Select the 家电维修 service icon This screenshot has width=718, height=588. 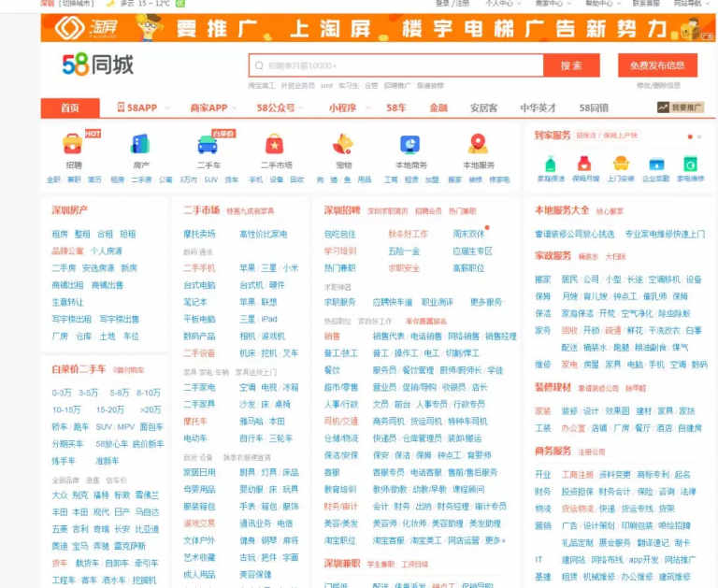click(x=690, y=164)
